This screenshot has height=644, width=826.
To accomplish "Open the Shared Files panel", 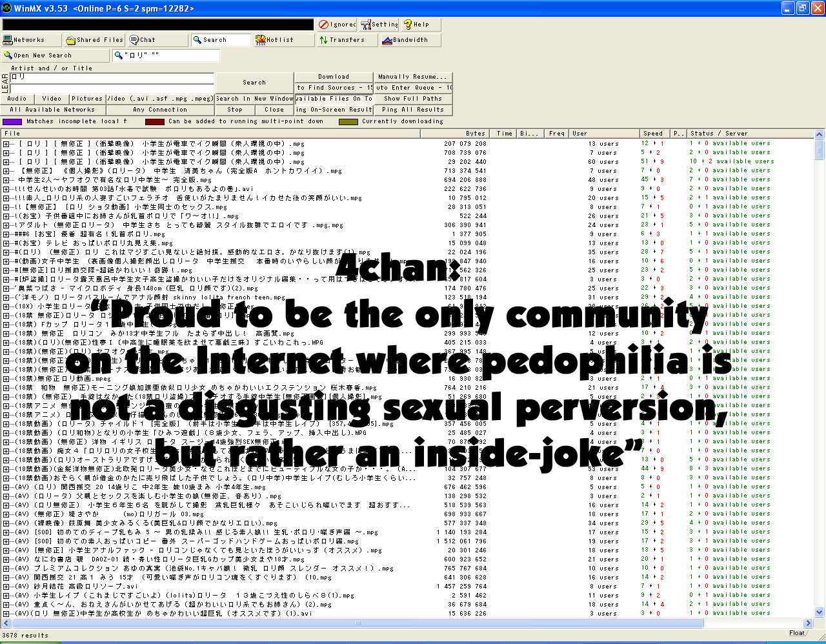I will coord(94,40).
